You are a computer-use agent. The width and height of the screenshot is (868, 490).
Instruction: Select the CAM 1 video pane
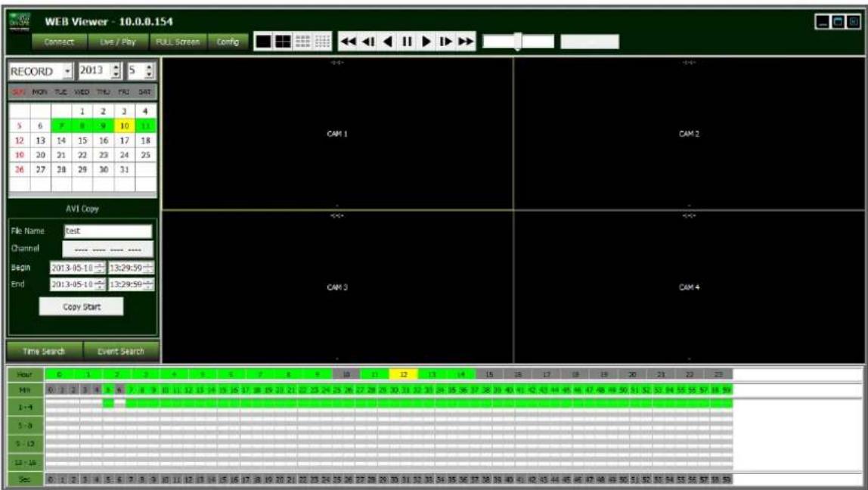coord(337,133)
